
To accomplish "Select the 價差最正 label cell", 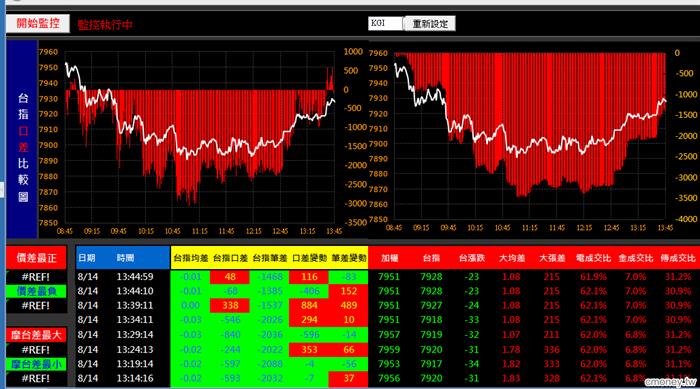I will [37, 258].
